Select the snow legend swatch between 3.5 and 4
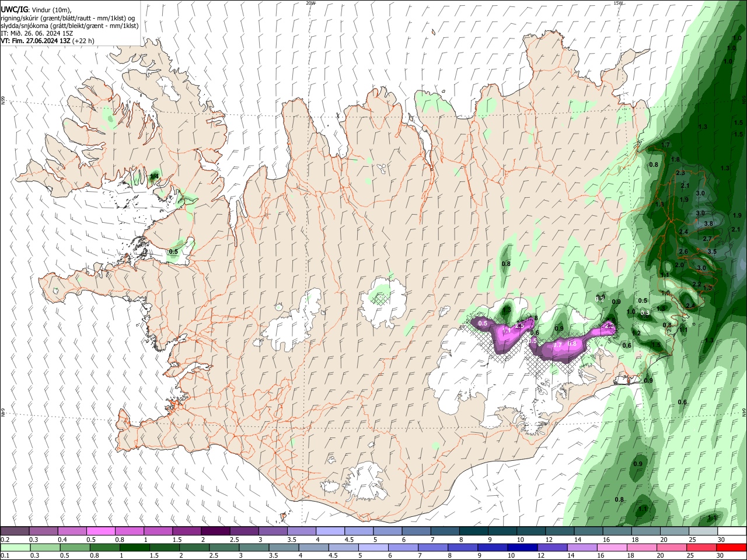Image resolution: width=747 pixels, height=560 pixels. [302, 531]
